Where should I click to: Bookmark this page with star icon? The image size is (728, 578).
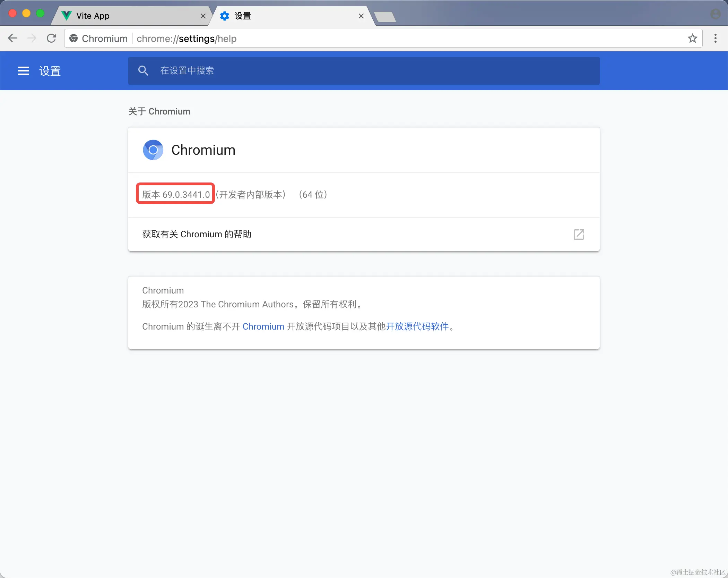coord(692,38)
